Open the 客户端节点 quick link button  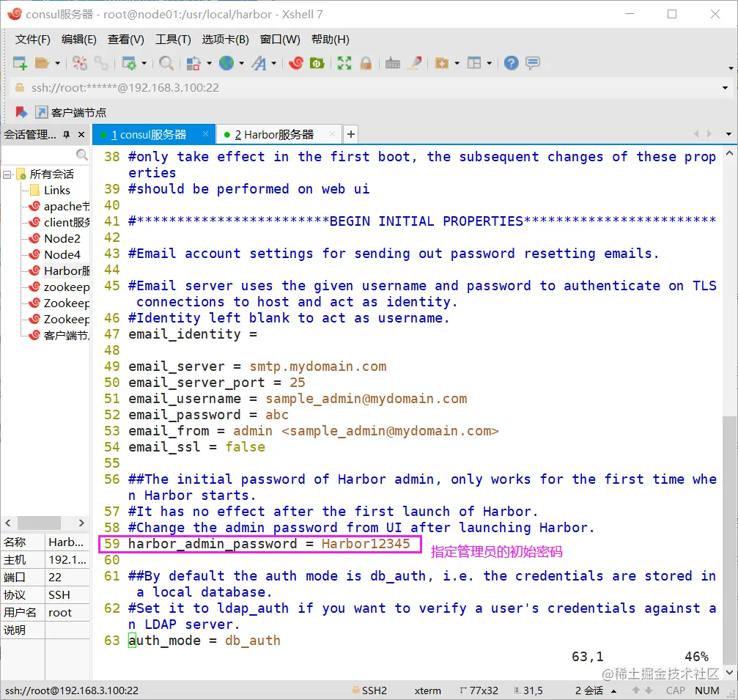point(71,112)
